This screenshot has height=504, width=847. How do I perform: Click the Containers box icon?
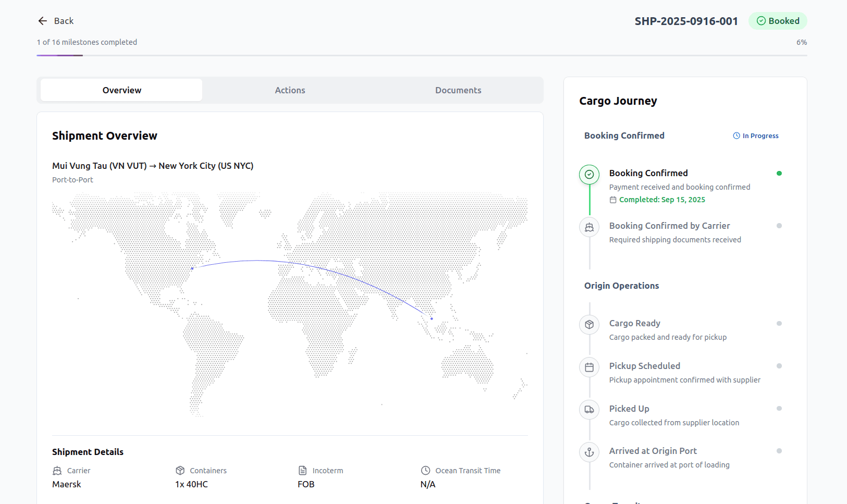click(x=180, y=470)
